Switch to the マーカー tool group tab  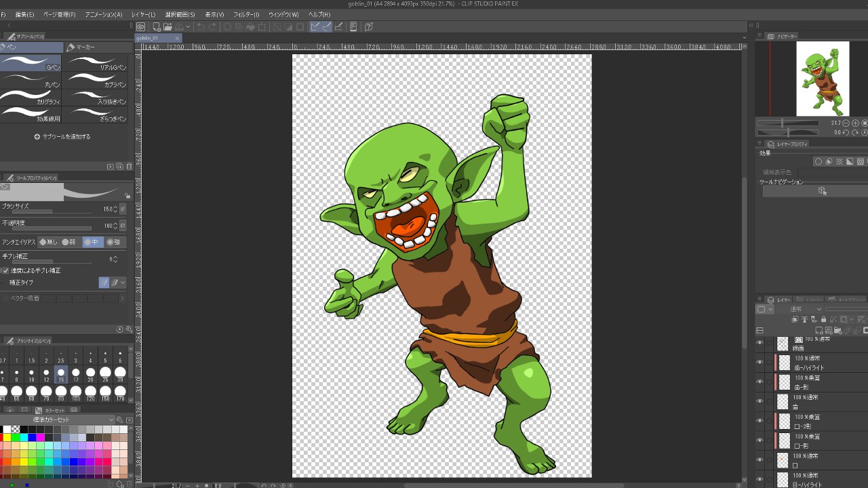click(98, 47)
